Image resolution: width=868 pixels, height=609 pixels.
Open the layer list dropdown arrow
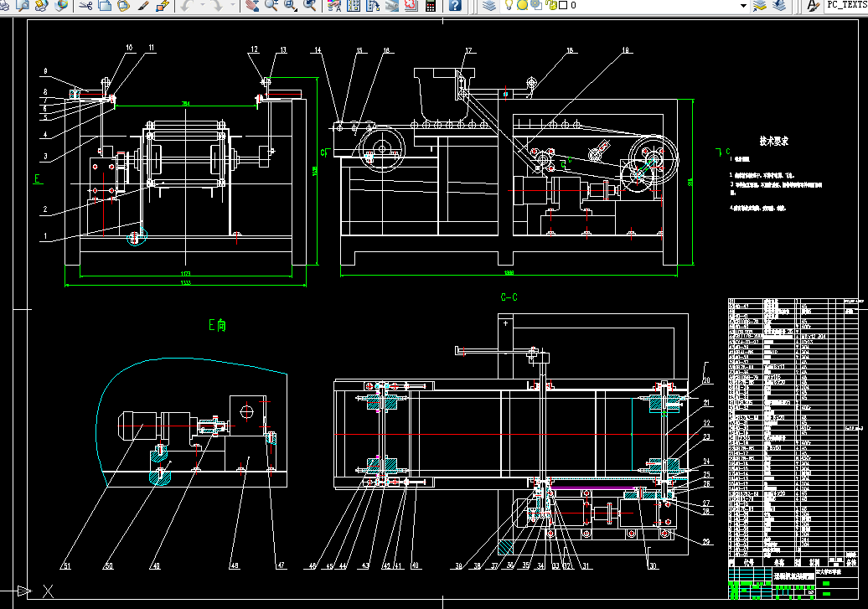[743, 5]
